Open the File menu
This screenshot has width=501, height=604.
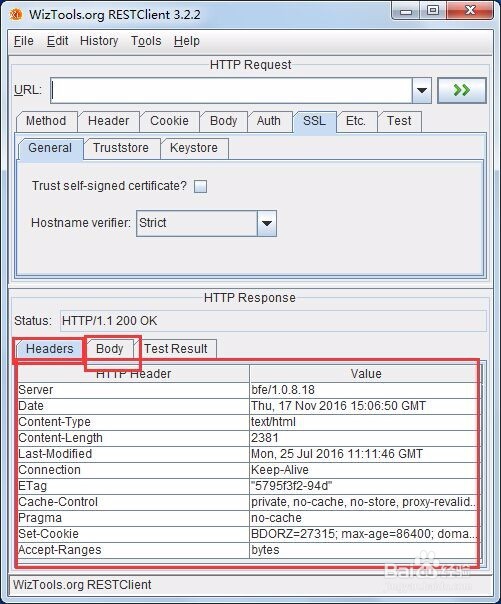pyautogui.click(x=23, y=41)
